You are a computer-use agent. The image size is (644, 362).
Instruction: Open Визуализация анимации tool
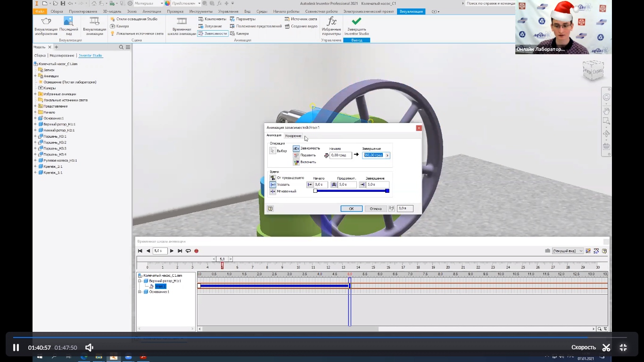tap(94, 26)
